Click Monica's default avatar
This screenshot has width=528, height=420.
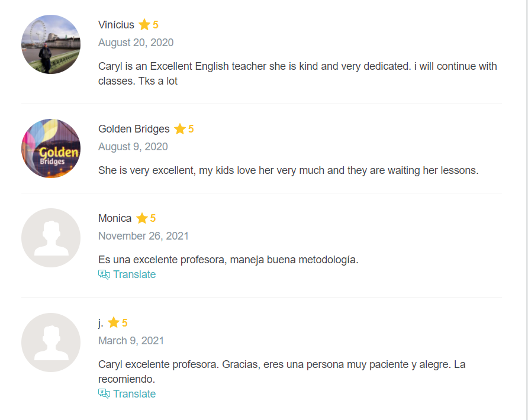51,238
